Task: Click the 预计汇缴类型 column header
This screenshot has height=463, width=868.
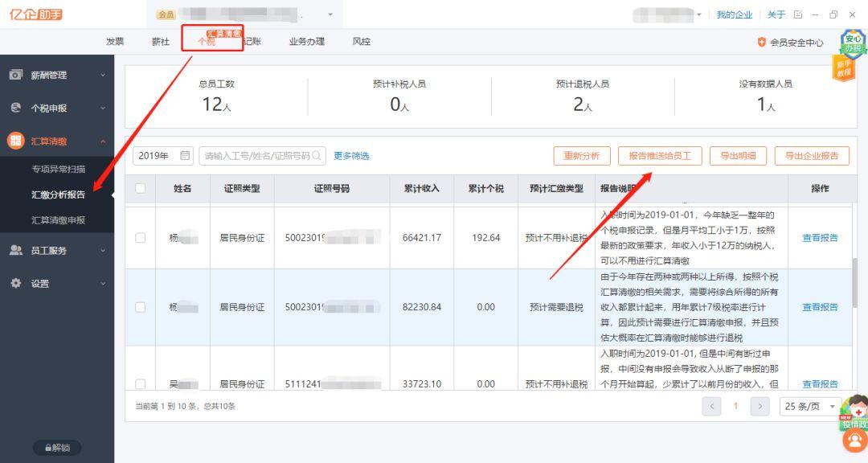Action: pyautogui.click(x=556, y=188)
